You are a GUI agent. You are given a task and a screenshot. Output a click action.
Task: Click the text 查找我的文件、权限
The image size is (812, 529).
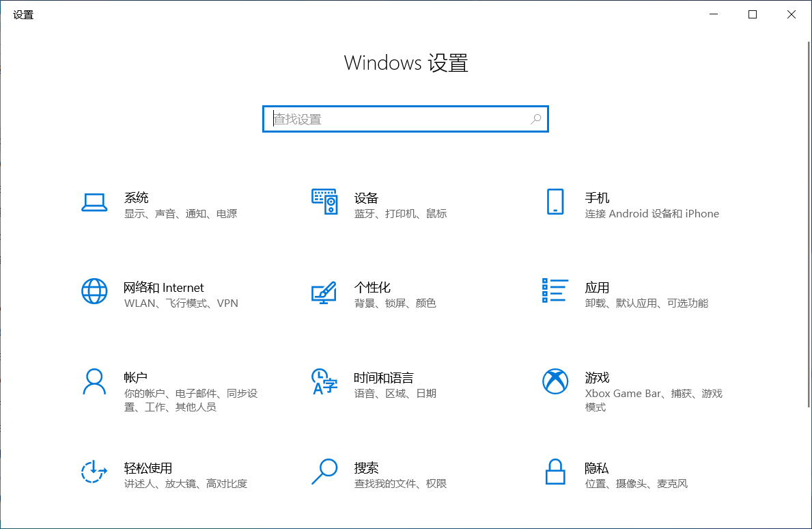(x=400, y=483)
